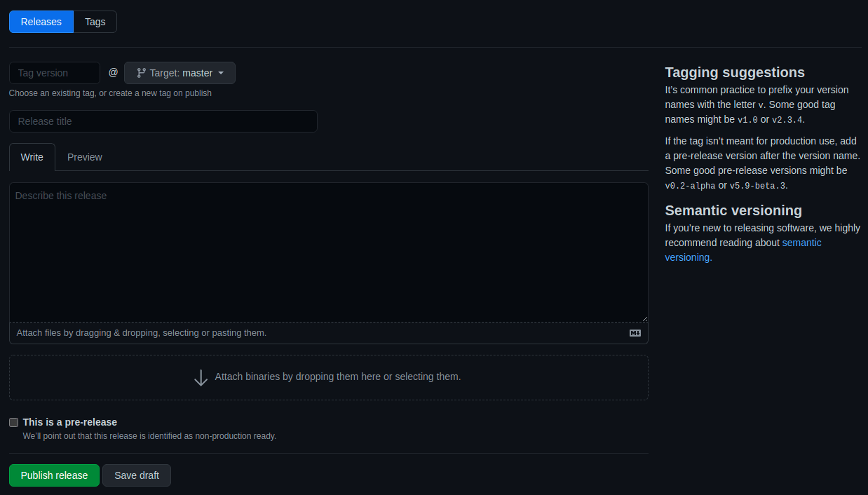Enable the This is a pre-release checkbox
This screenshot has height=495, width=868.
13,422
